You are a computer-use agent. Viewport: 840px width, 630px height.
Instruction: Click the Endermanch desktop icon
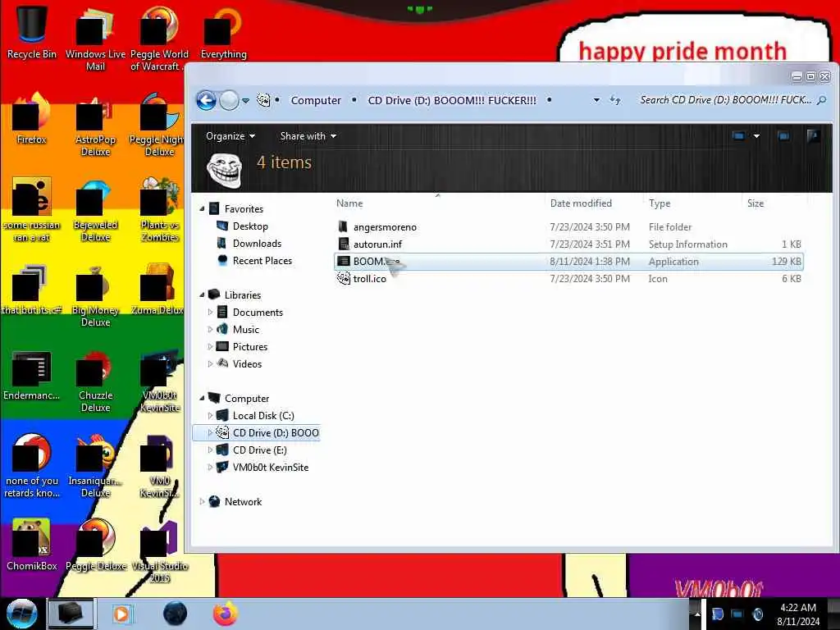pyautogui.click(x=32, y=374)
